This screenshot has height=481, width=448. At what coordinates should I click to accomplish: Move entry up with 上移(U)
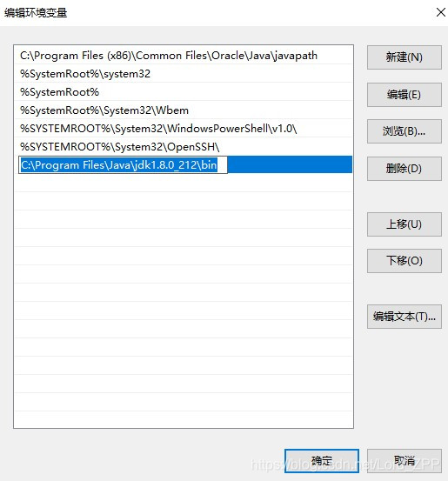(x=405, y=224)
